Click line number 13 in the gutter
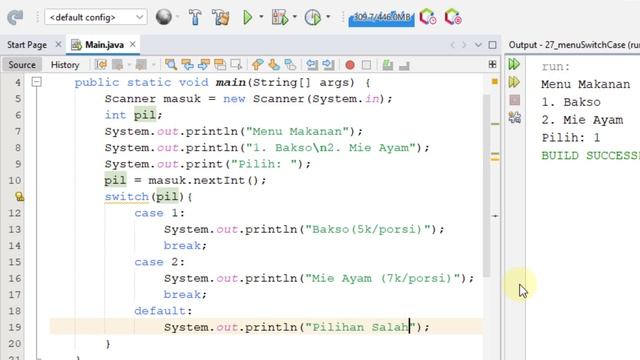Image resolution: width=640 pixels, height=360 pixels. [x=15, y=229]
